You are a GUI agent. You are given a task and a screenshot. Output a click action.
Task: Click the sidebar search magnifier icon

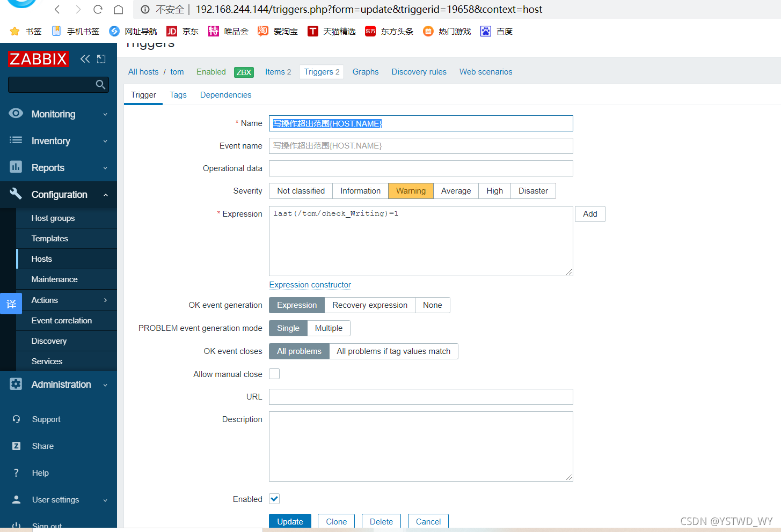(100, 85)
